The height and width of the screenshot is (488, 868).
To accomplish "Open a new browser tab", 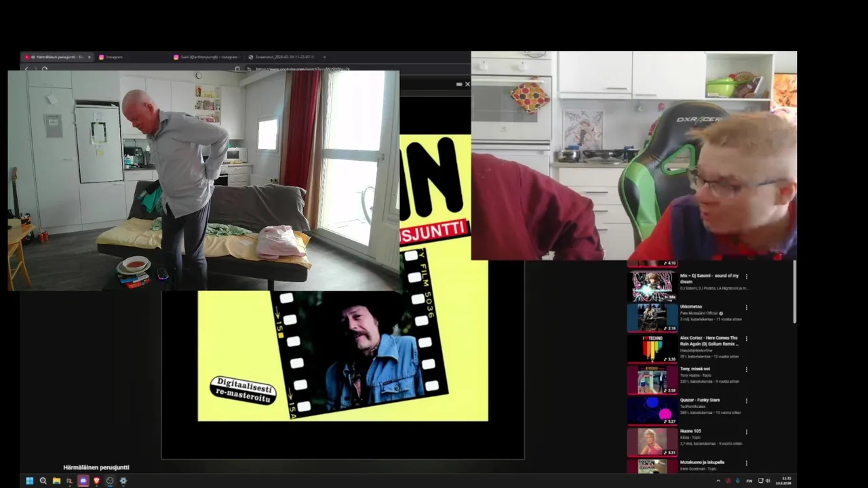I will (x=324, y=57).
